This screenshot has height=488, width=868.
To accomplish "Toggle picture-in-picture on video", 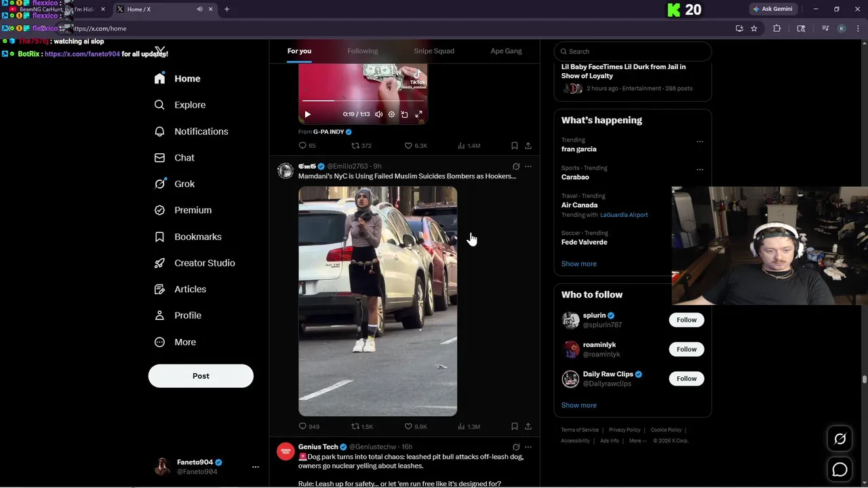I will pos(405,115).
